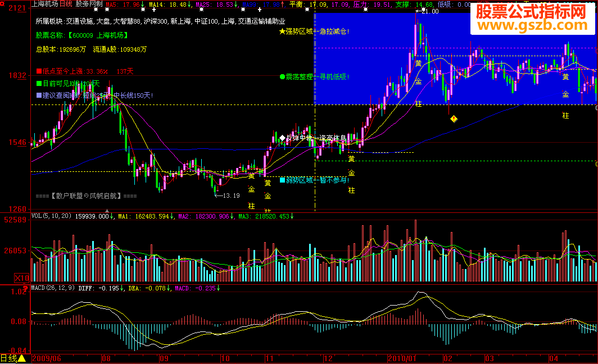Screen dimensions: 598x364
Task: Click the 所属板块 sector list line
Action: coord(161,21)
